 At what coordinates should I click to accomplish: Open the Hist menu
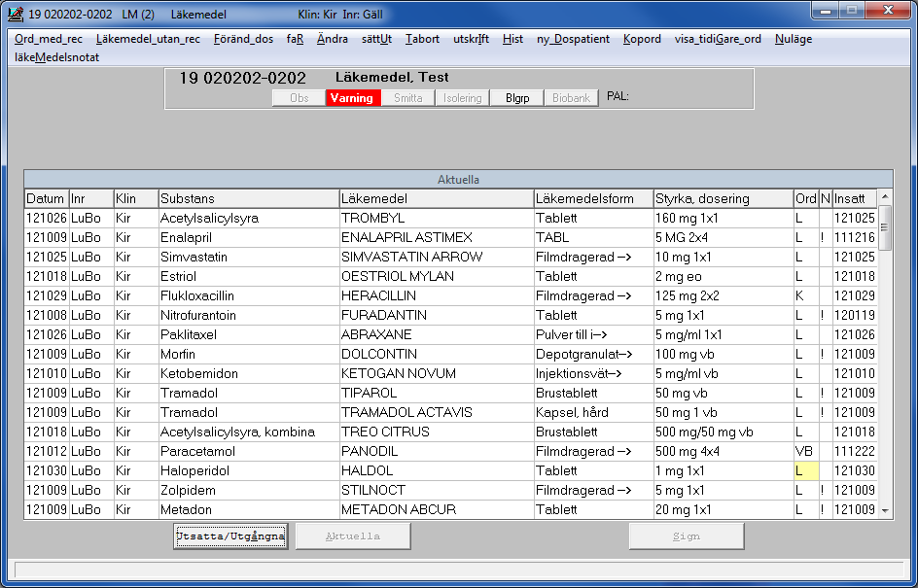(x=512, y=39)
